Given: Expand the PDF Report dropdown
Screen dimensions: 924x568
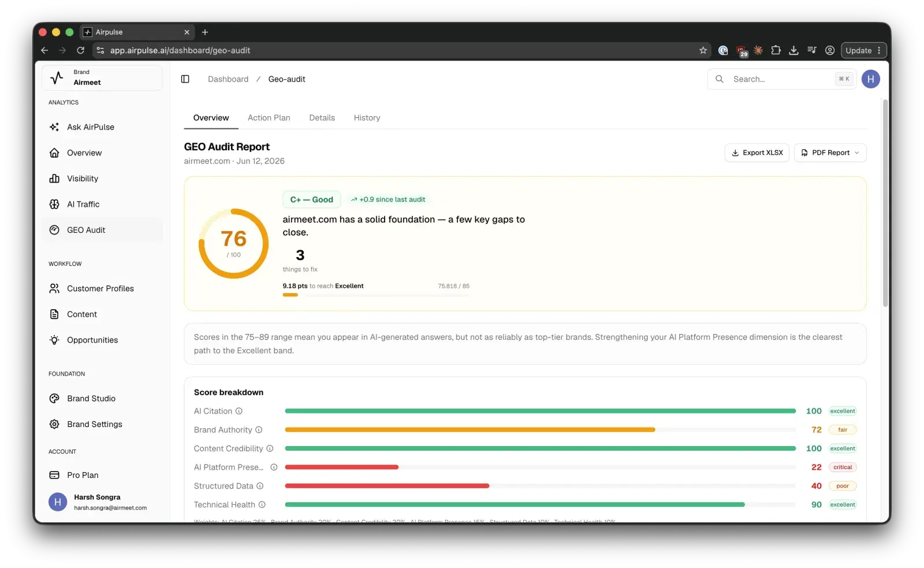Looking at the screenshot, I should pos(830,153).
